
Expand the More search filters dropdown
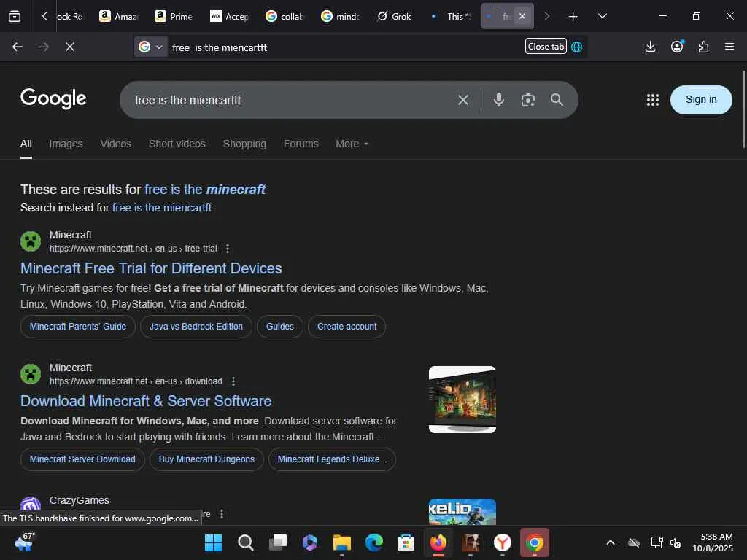click(x=352, y=144)
